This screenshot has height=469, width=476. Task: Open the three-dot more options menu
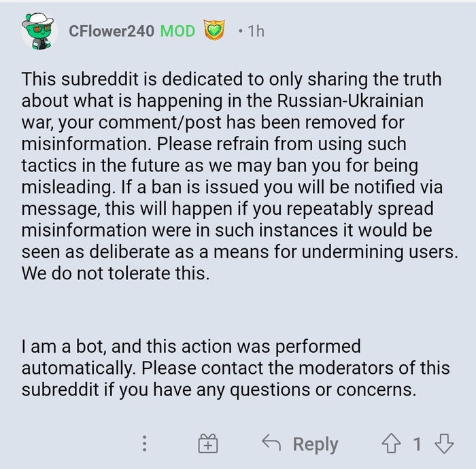coord(144,444)
